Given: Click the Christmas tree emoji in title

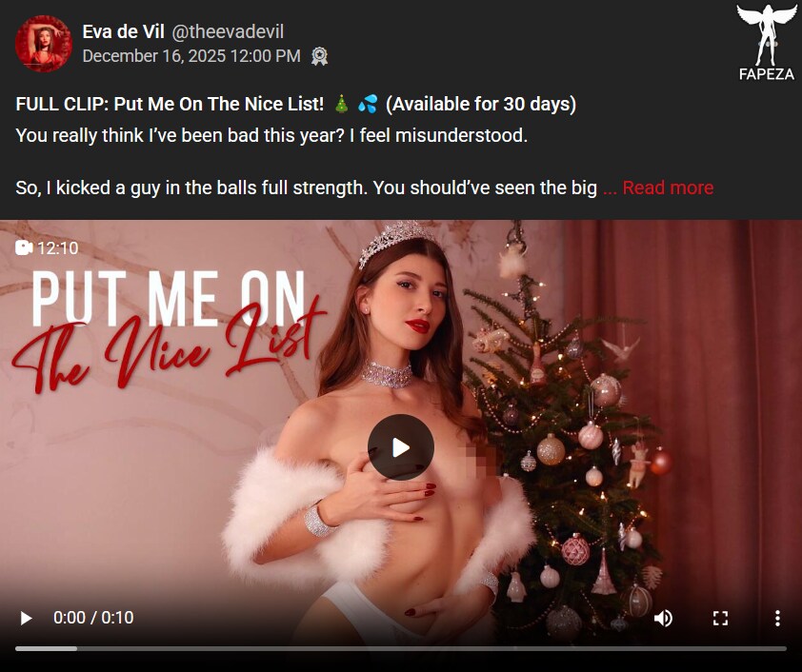Looking at the screenshot, I should [x=341, y=104].
